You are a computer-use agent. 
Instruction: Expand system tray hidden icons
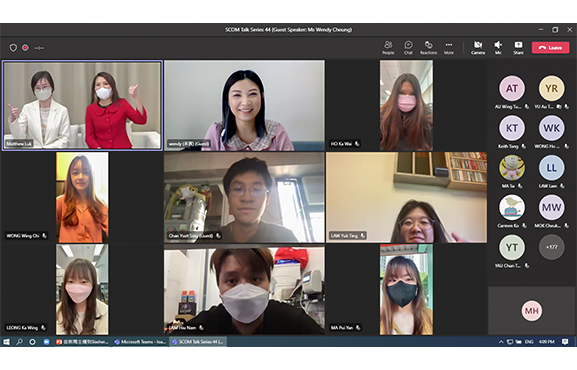pyautogui.click(x=501, y=342)
